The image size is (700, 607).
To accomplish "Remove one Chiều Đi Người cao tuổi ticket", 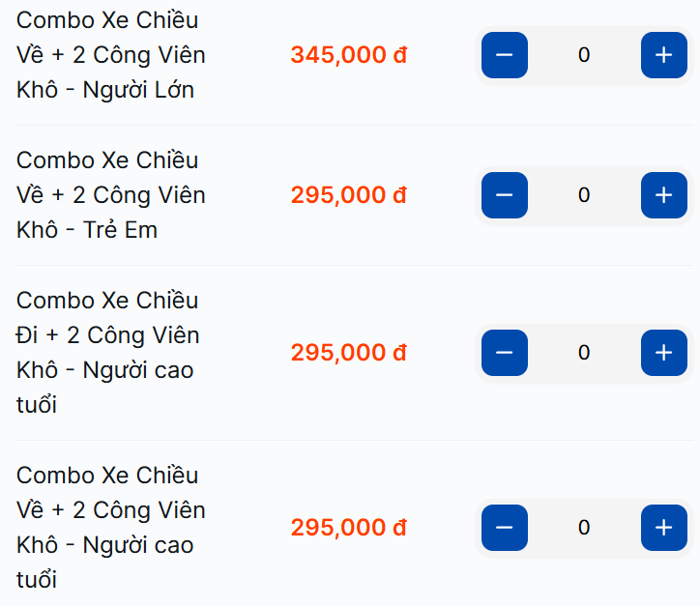I will point(505,353).
